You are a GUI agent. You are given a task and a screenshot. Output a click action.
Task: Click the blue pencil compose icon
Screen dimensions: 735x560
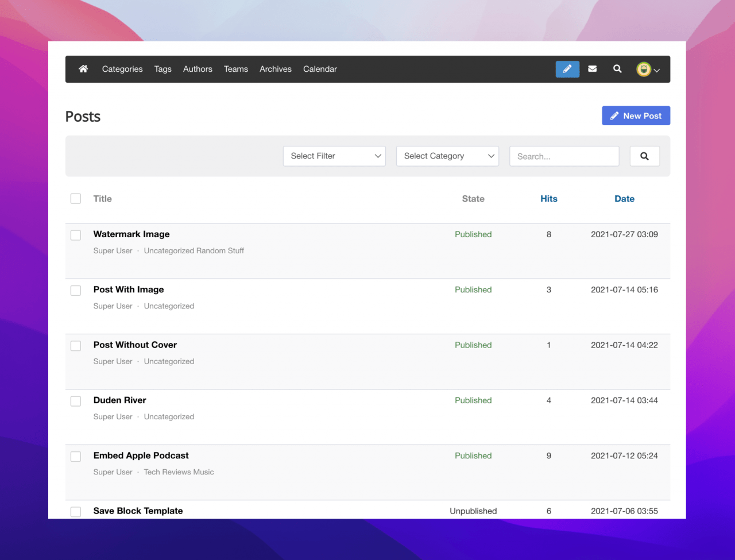click(567, 69)
